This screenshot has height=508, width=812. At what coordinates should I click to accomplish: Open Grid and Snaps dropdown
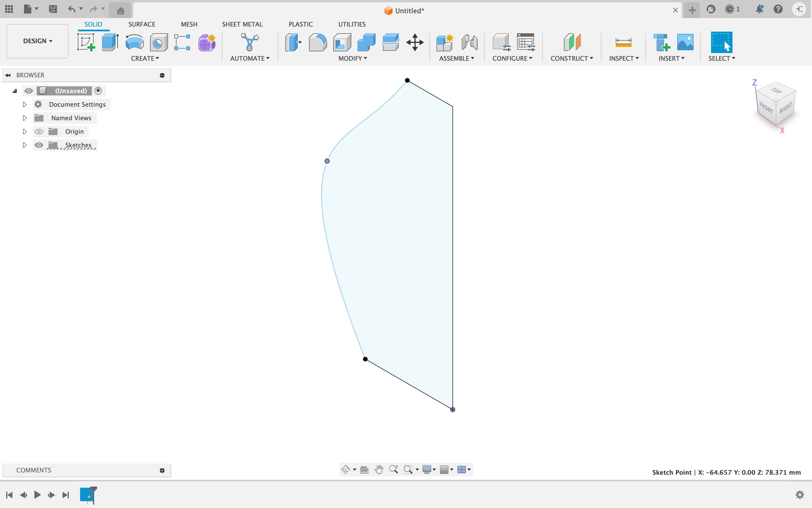(x=447, y=469)
